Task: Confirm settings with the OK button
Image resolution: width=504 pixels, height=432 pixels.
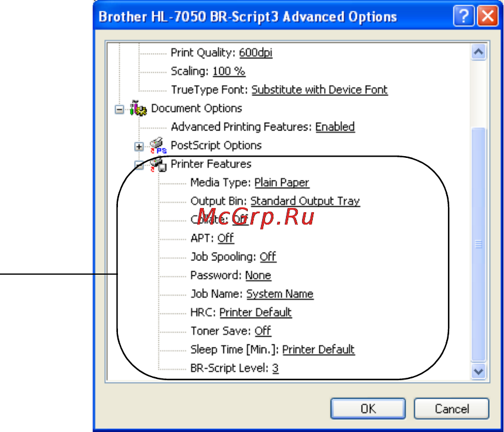Action: tap(368, 409)
